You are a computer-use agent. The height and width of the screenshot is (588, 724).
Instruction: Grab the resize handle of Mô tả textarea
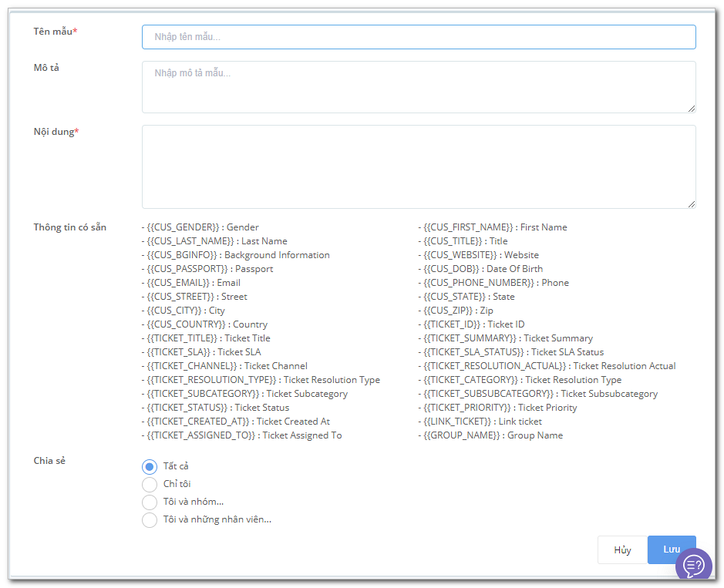(691, 109)
